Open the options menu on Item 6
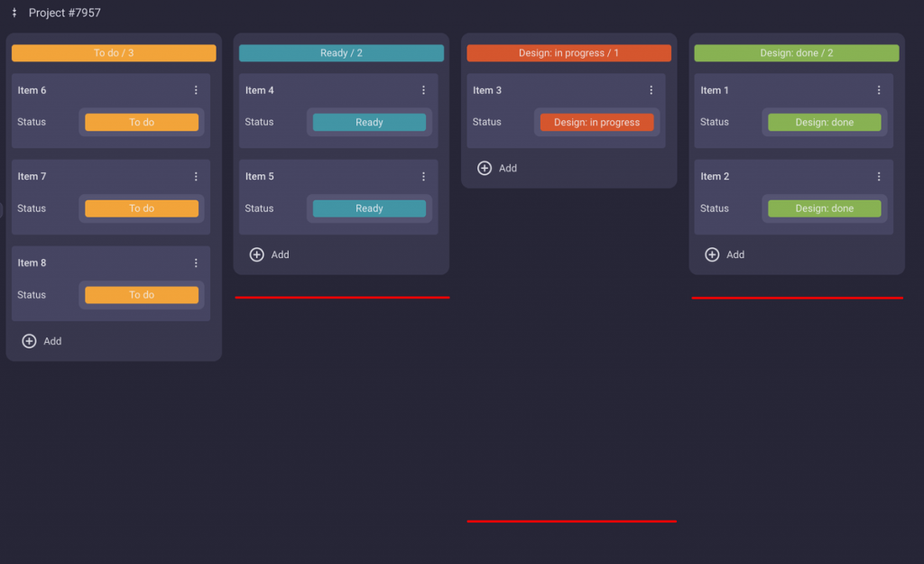924x564 pixels. [196, 89]
